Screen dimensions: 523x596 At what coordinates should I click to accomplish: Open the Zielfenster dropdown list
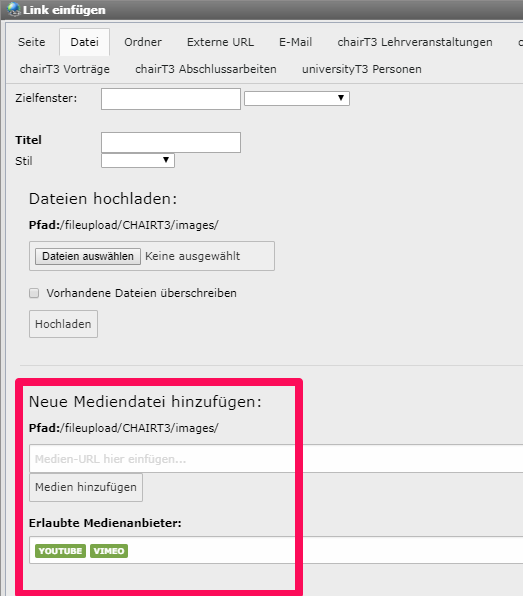point(297,98)
